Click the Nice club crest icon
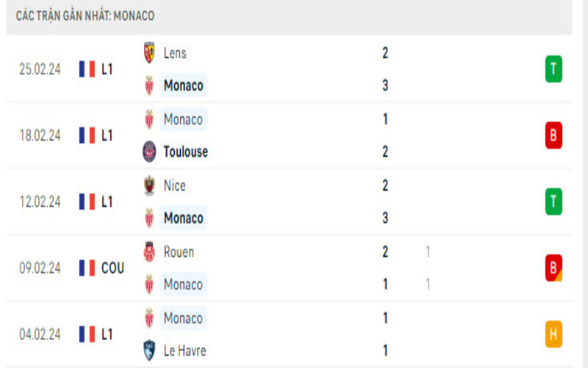This screenshot has width=588, height=368. (149, 185)
